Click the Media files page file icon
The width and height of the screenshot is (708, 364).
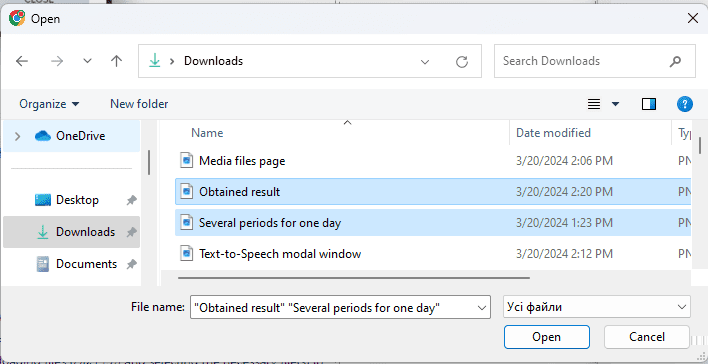[x=186, y=161]
